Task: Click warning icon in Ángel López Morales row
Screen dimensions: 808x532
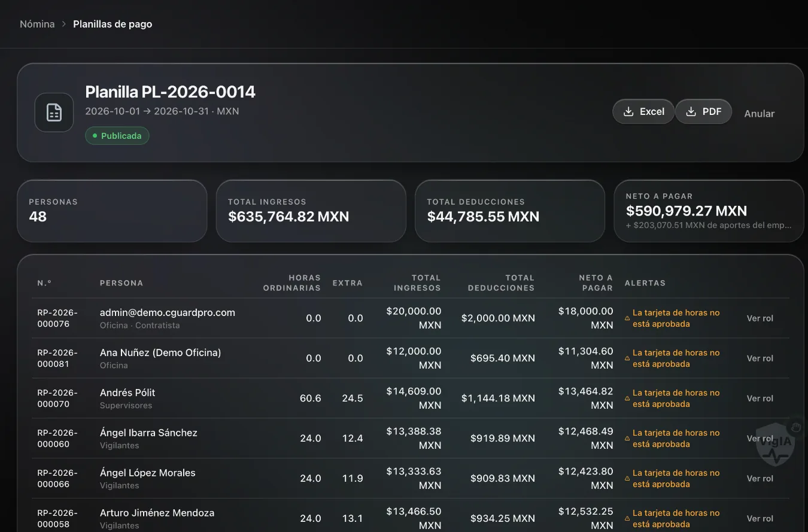Action: tap(627, 479)
